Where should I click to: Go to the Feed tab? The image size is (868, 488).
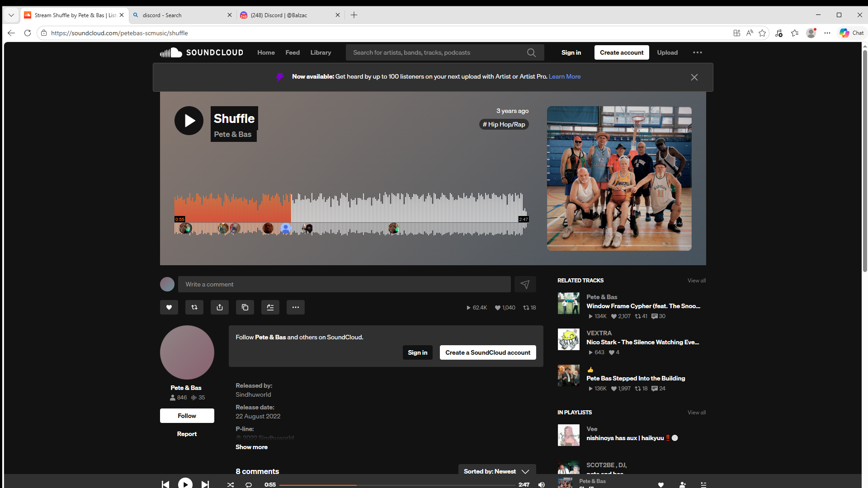point(292,52)
